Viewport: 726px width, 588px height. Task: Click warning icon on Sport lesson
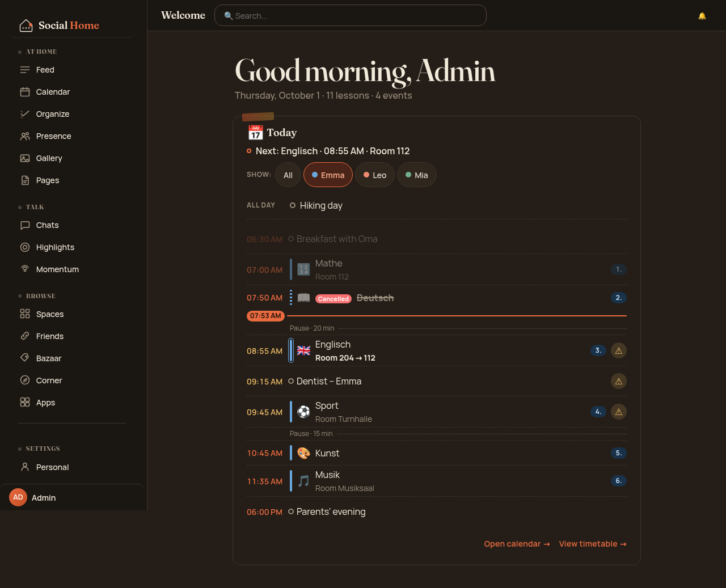coord(619,412)
